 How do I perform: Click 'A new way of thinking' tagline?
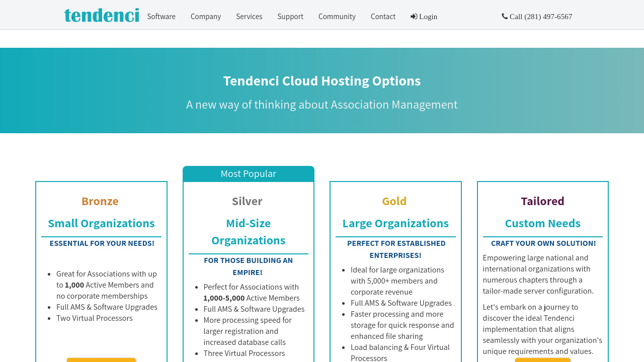click(322, 105)
